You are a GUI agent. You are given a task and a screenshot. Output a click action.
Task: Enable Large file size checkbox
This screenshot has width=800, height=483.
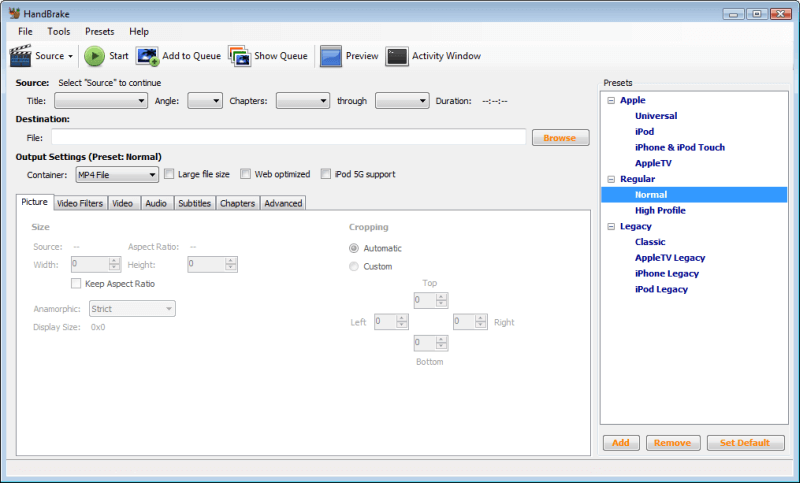point(169,174)
